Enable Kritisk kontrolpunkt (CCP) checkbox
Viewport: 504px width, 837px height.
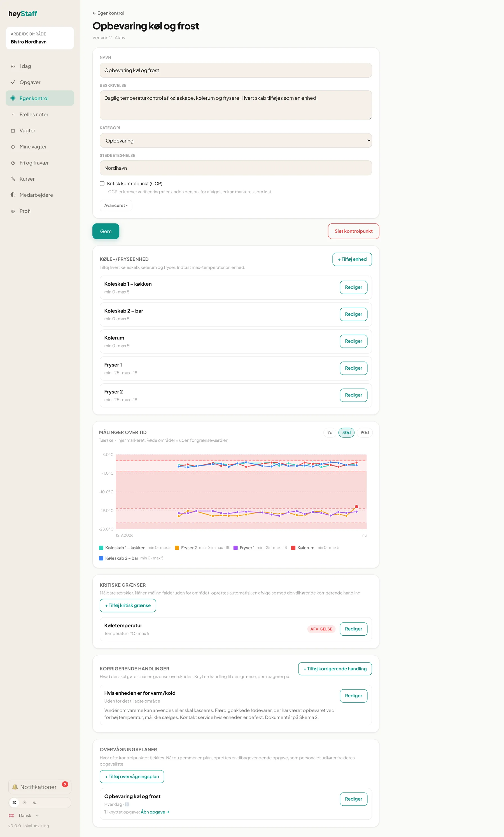(102, 184)
